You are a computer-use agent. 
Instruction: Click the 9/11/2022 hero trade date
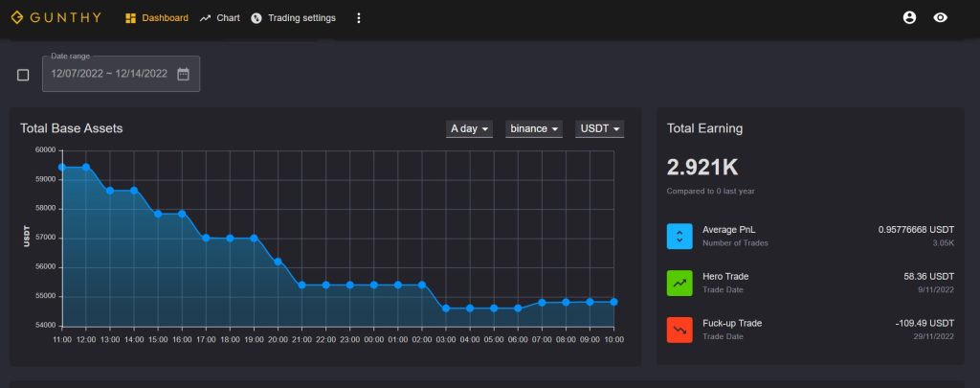point(936,289)
